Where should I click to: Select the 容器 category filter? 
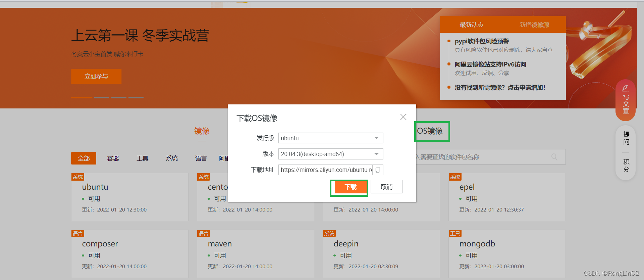tap(113, 158)
